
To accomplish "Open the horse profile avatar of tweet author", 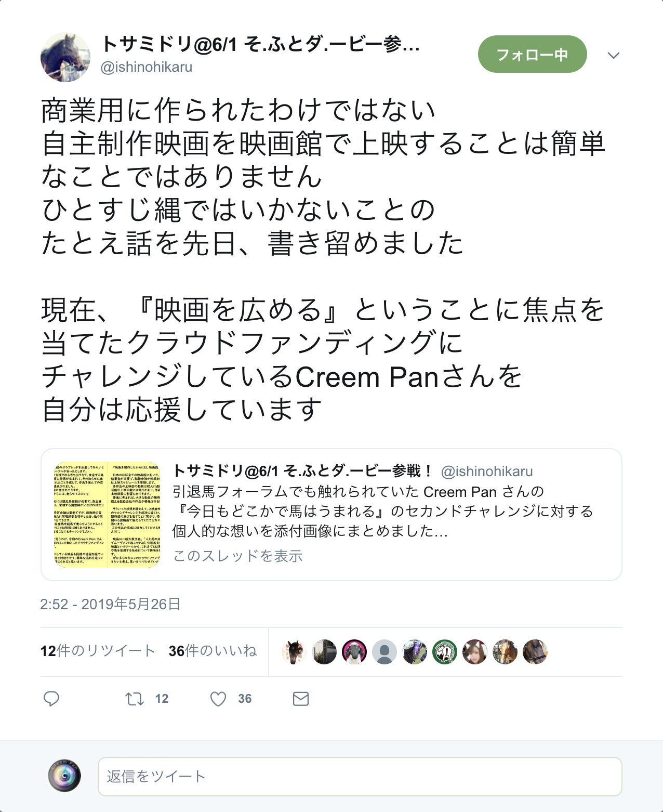I will pos(65,58).
